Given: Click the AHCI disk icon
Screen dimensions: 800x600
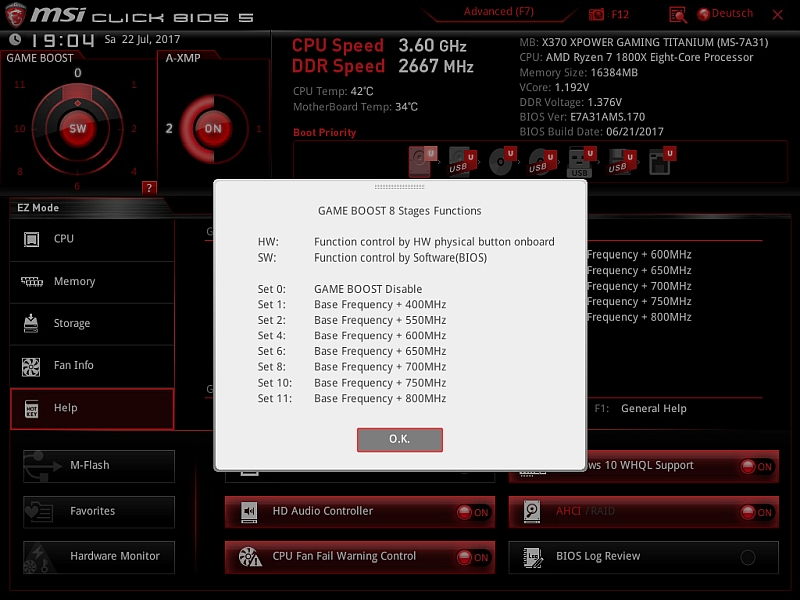Looking at the screenshot, I should pos(532,512).
